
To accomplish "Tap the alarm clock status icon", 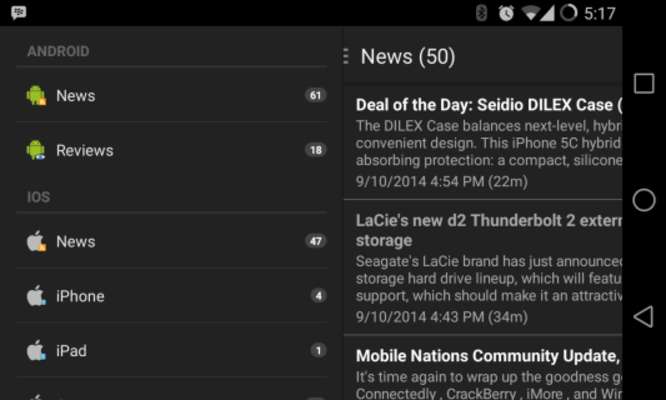I will coord(506,14).
